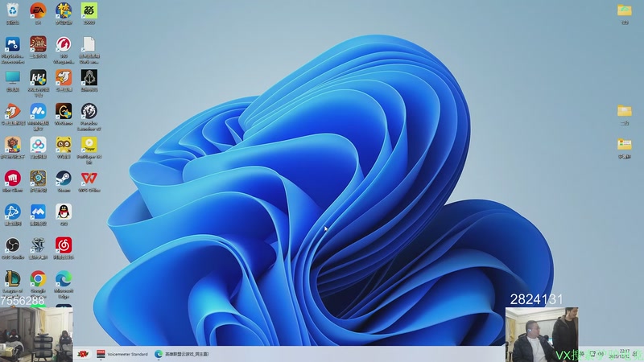The image size is (644, 362).
Task: Launch Hearthstone desktop shortcut
Action: click(38, 179)
